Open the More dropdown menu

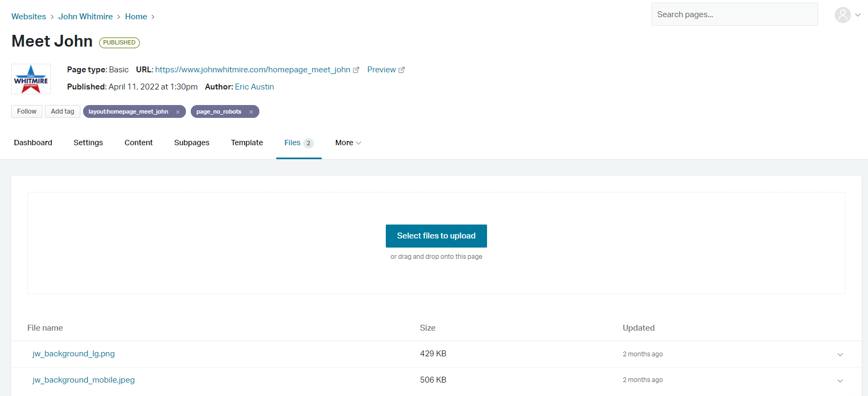[348, 143]
